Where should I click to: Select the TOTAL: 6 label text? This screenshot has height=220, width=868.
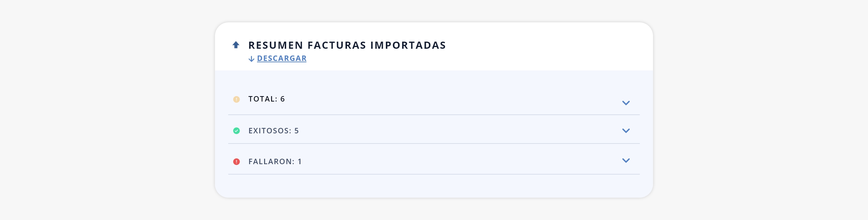(x=267, y=99)
